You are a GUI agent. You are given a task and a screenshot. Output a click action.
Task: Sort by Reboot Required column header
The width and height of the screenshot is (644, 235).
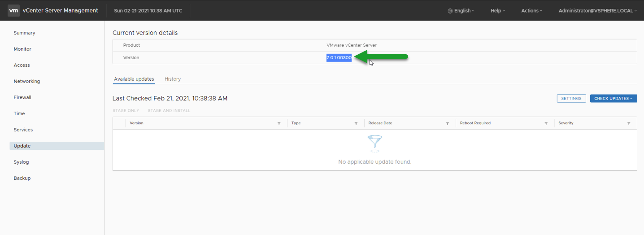pos(475,123)
